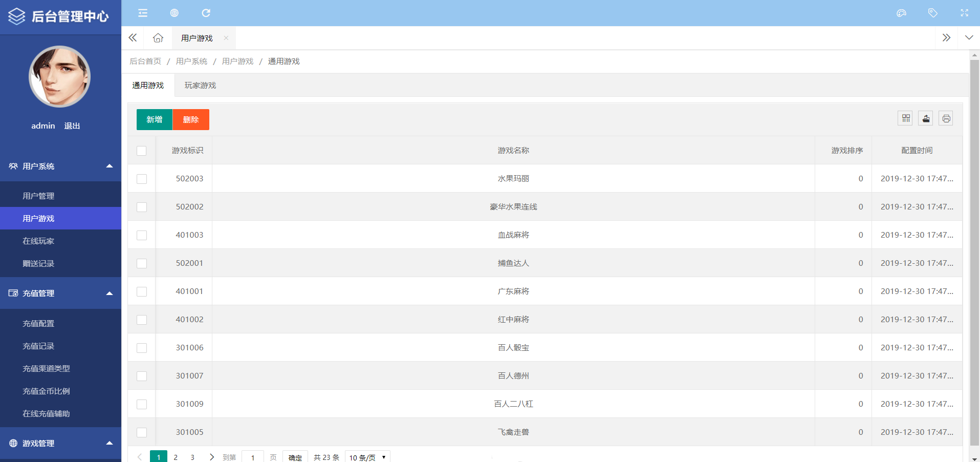Click the print table icon
980x462 pixels.
tap(946, 118)
